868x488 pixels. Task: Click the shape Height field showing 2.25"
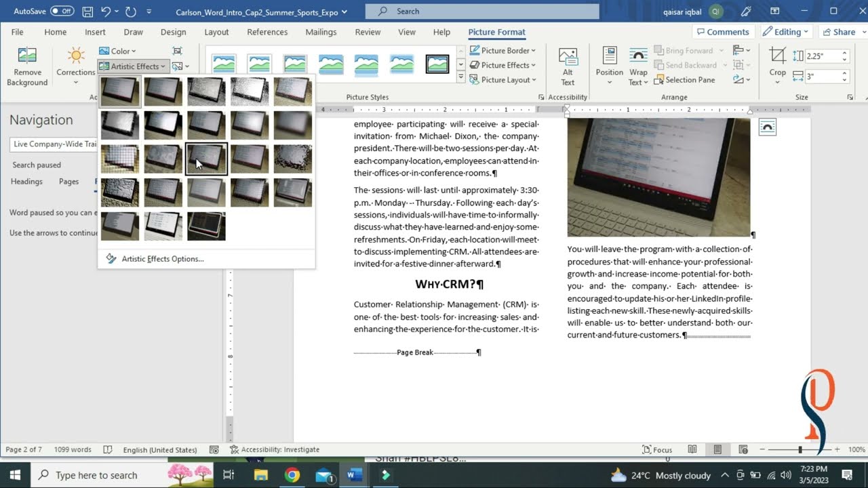click(822, 56)
